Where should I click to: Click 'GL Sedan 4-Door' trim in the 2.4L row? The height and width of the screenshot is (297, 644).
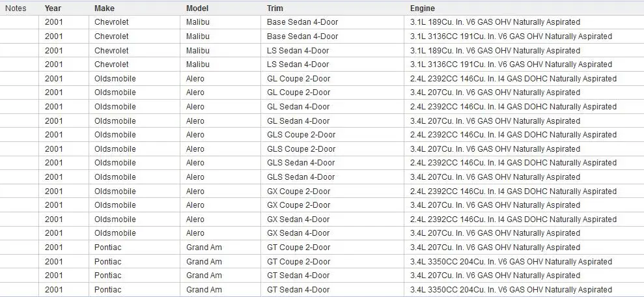[x=298, y=106]
